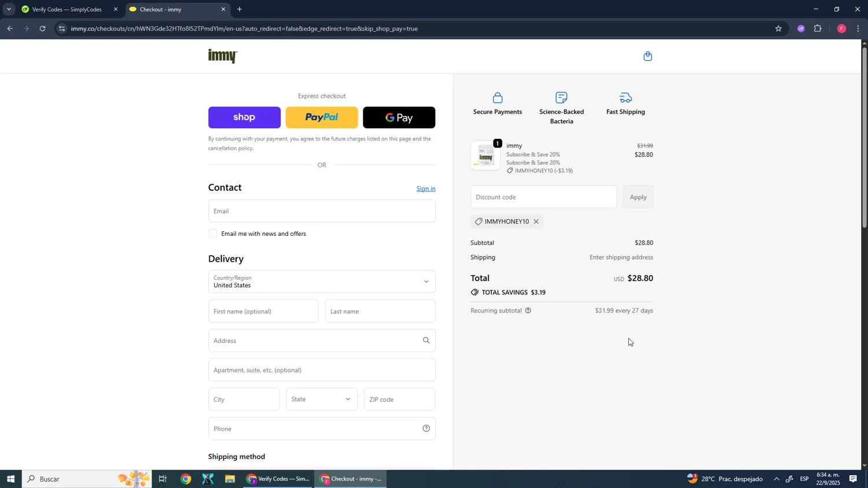868x488 pixels.
Task: Focus the First name (optional) field
Action: tap(263, 311)
